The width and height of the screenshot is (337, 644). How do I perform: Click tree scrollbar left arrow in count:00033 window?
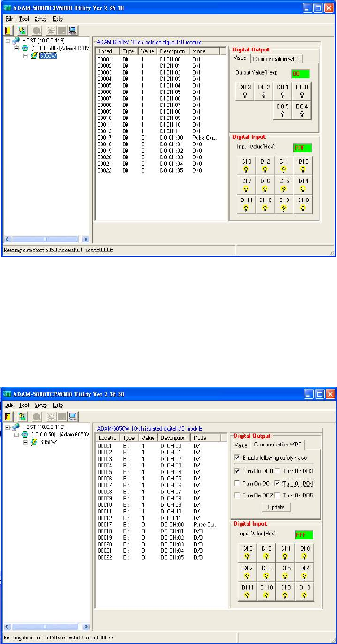pos(7,627)
